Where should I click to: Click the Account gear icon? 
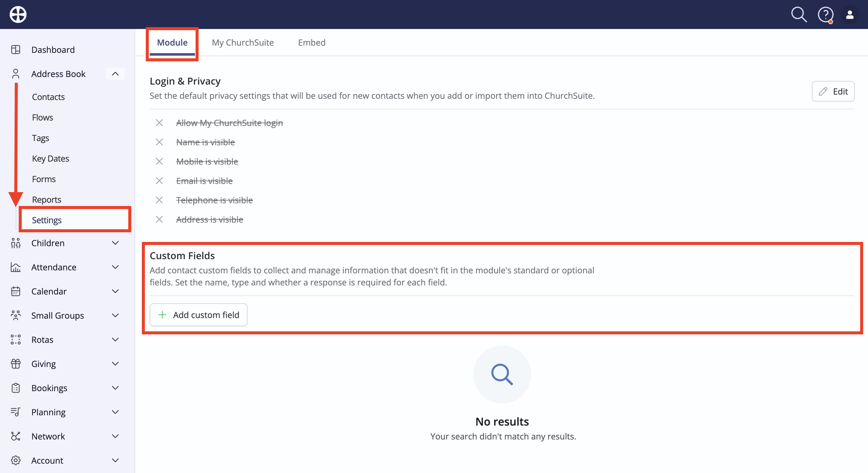click(15, 461)
